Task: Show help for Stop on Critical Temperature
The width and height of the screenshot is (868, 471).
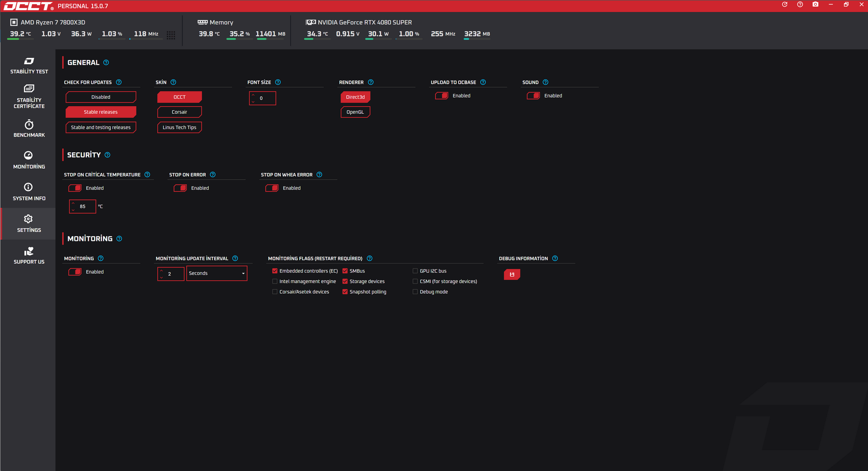Action: [x=147, y=174]
